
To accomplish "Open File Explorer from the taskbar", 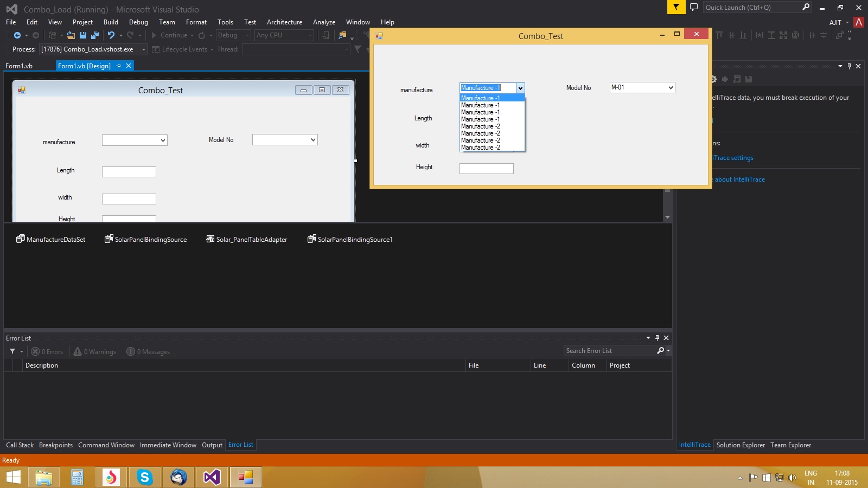I will [x=44, y=477].
